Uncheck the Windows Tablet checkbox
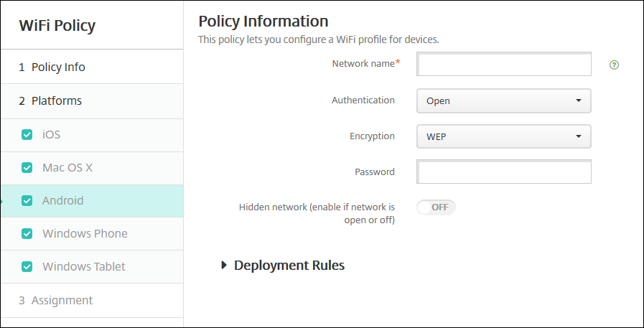The height and width of the screenshot is (328, 644). coord(27,266)
